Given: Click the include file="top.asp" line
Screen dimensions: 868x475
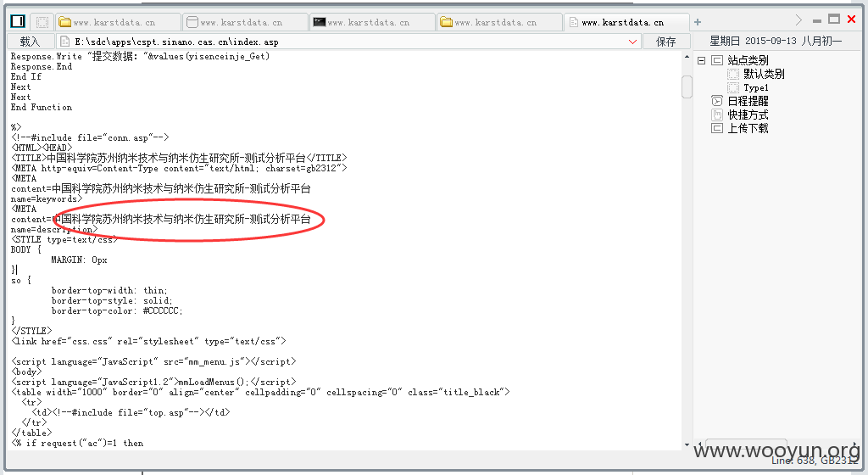Looking at the screenshot, I should pos(131,412).
